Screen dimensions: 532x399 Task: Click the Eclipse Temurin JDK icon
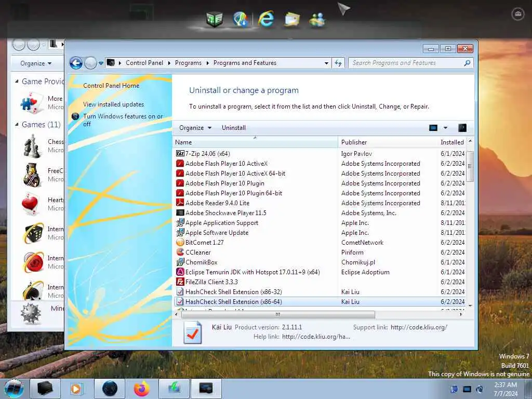[x=180, y=272]
